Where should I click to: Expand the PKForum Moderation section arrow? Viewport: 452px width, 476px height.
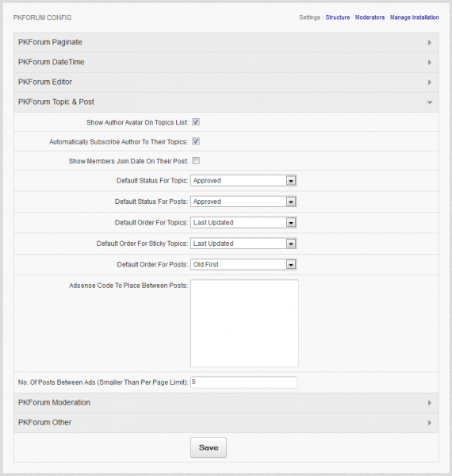tap(430, 403)
